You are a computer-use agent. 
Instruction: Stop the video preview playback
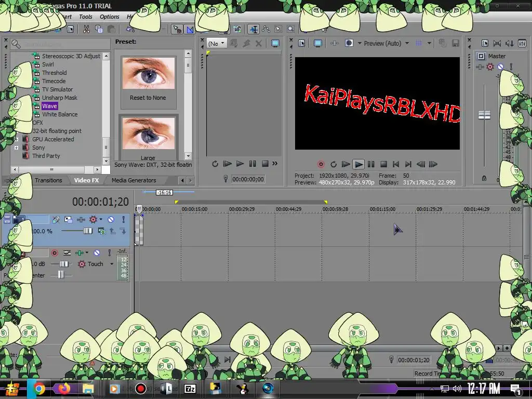(x=383, y=164)
